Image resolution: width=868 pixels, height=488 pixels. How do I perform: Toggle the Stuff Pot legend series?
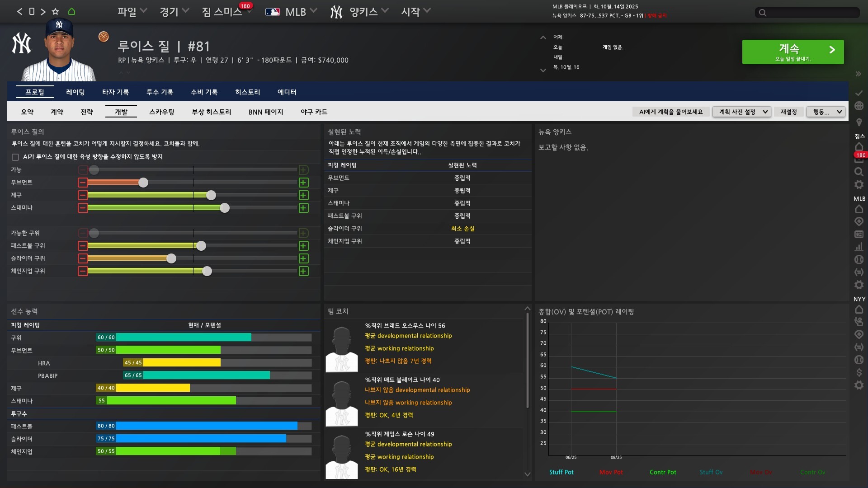561,472
